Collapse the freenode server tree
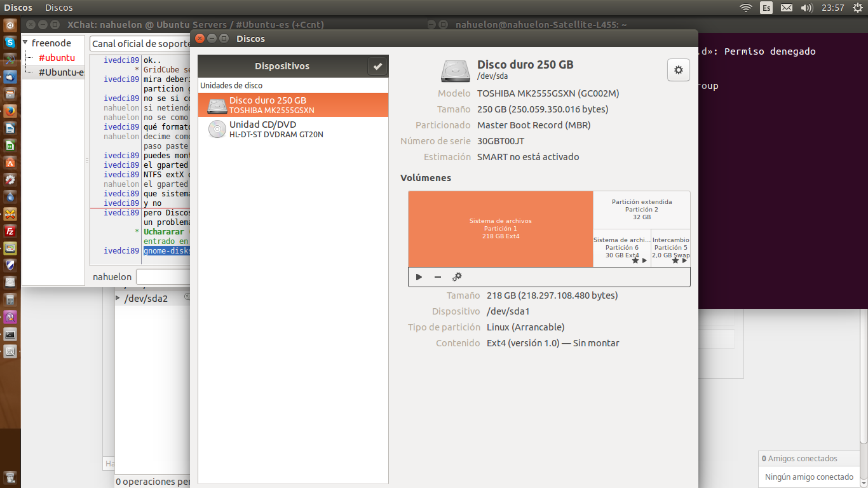 [x=25, y=43]
